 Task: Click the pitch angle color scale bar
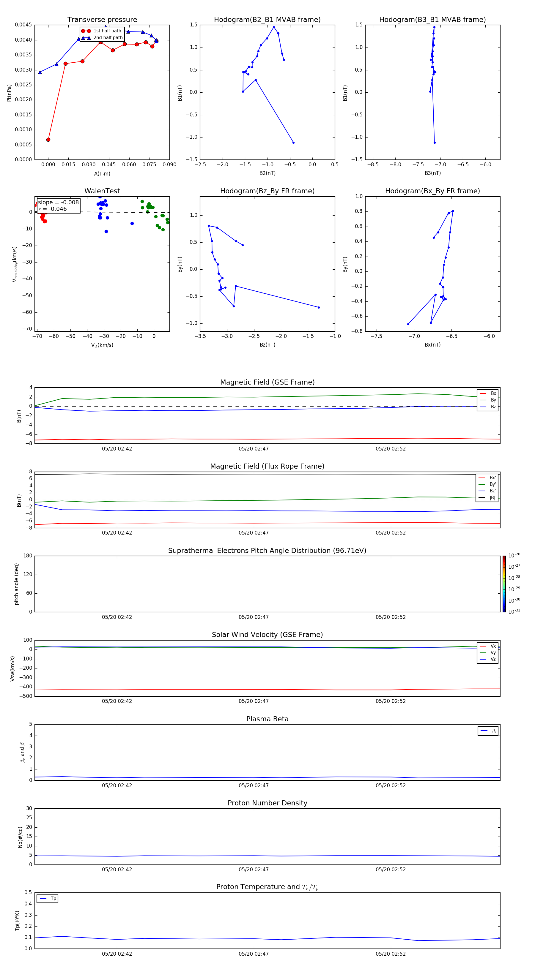pos(504,584)
